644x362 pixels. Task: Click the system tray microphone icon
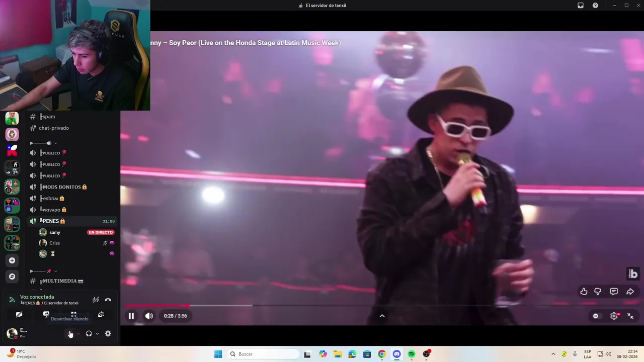click(575, 354)
